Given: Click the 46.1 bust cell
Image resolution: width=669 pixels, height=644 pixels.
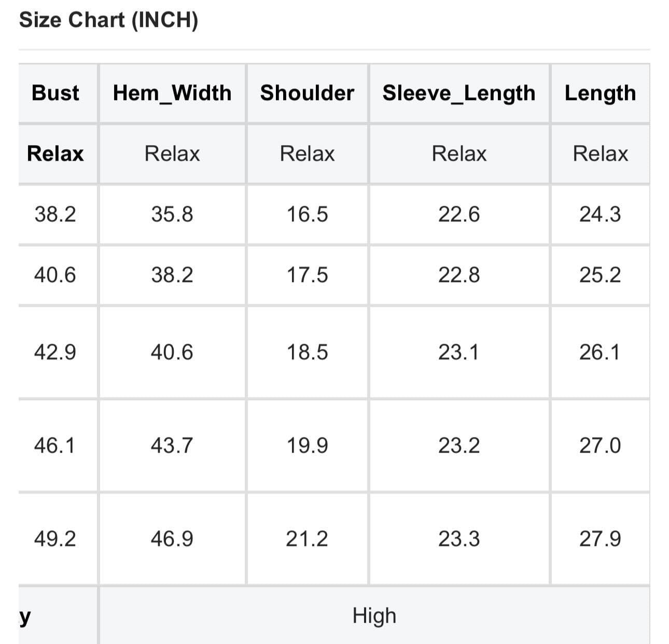Looking at the screenshot, I should 54,445.
